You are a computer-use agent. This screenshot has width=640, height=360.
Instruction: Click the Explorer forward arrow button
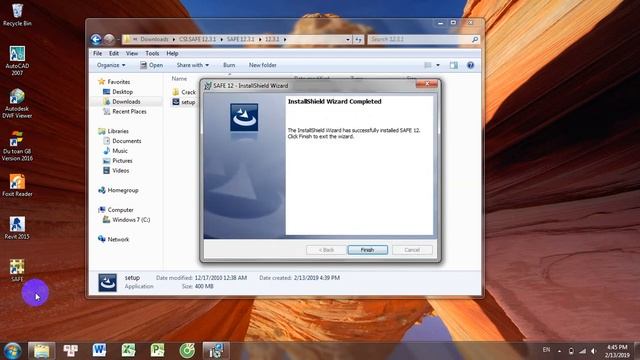point(109,39)
